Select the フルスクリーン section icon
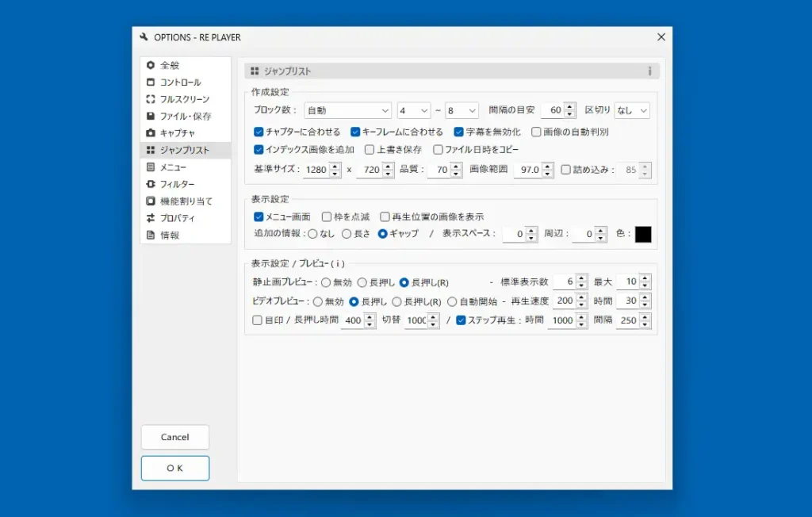The width and height of the screenshot is (812, 517). click(150, 98)
